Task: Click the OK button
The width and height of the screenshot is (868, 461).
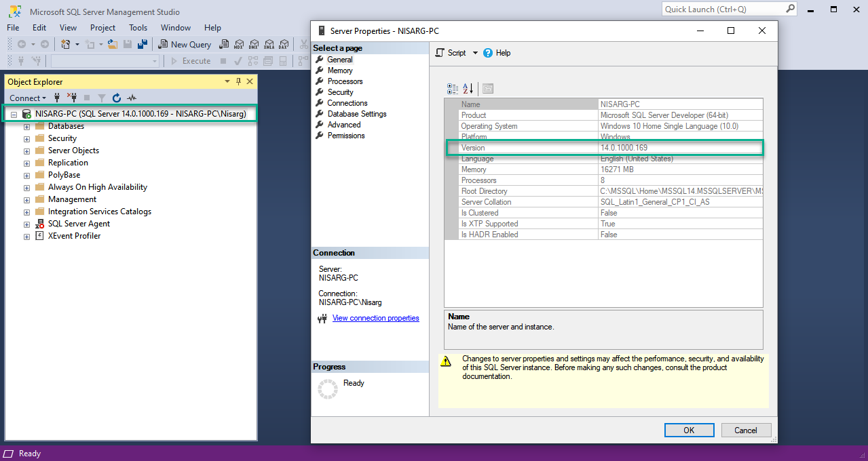Action: click(689, 430)
